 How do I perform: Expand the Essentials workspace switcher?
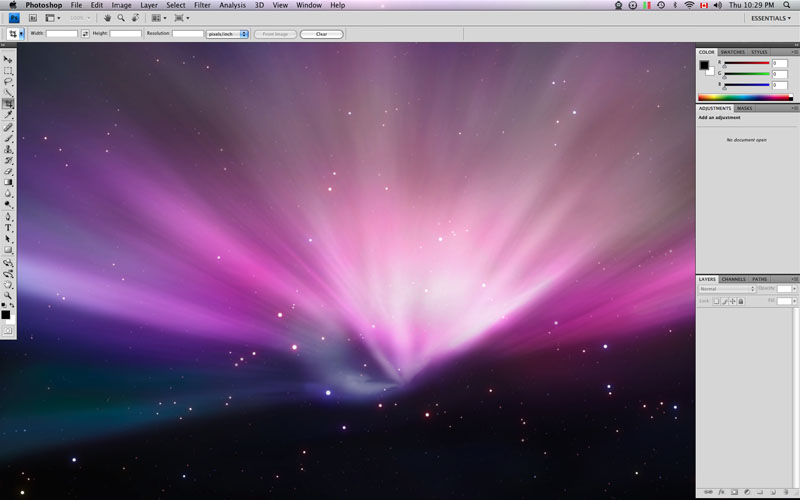click(771, 18)
